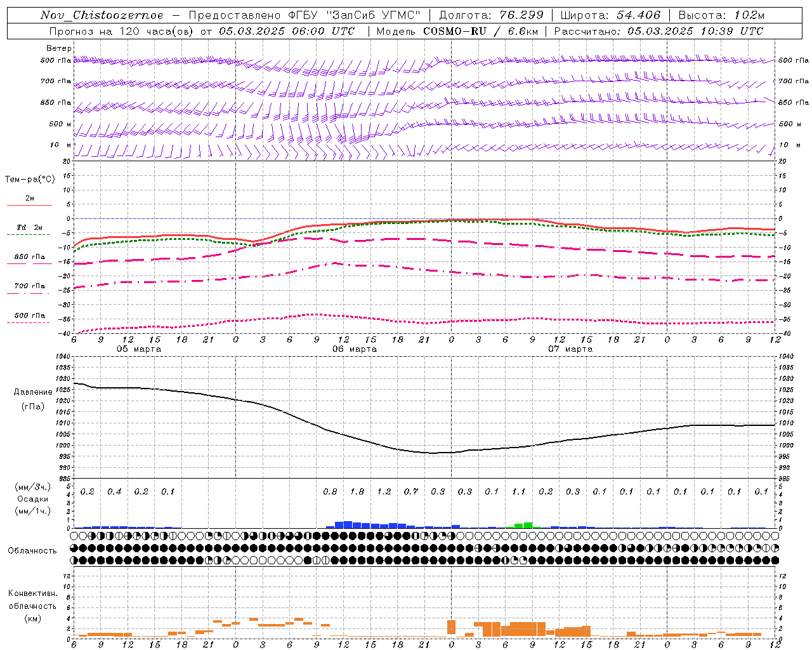Viewport: 812px width, 650px height.
Task: Click the 0.8 precipitation value
Action: coord(330,491)
